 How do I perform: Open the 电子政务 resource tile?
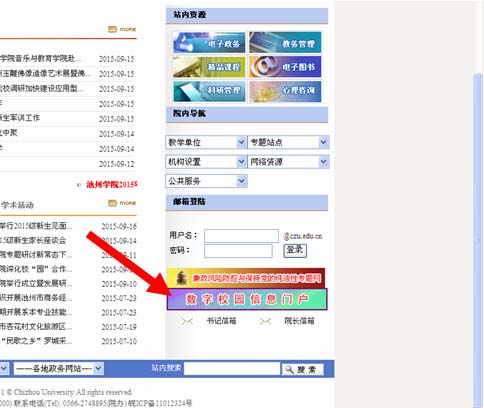[209, 43]
